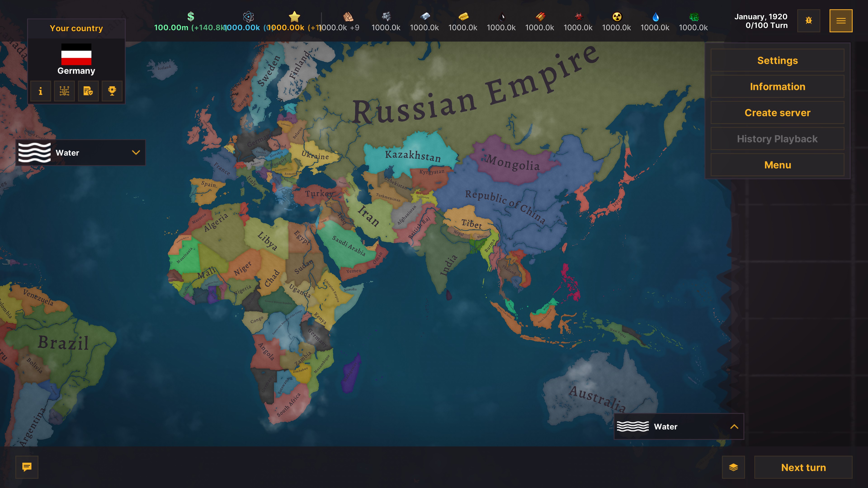Click the atom science points icon
Viewport: 868px width, 488px height.
pyautogui.click(x=248, y=16)
